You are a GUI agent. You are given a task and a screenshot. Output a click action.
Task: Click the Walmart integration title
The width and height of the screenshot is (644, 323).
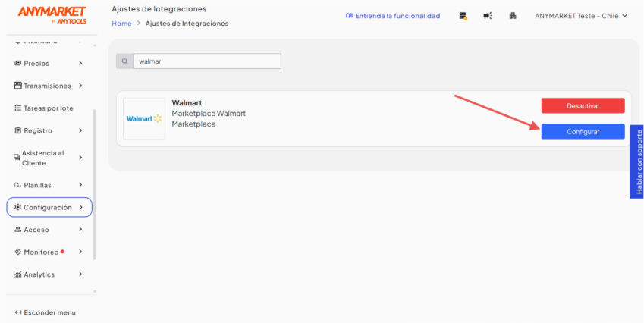click(x=187, y=102)
